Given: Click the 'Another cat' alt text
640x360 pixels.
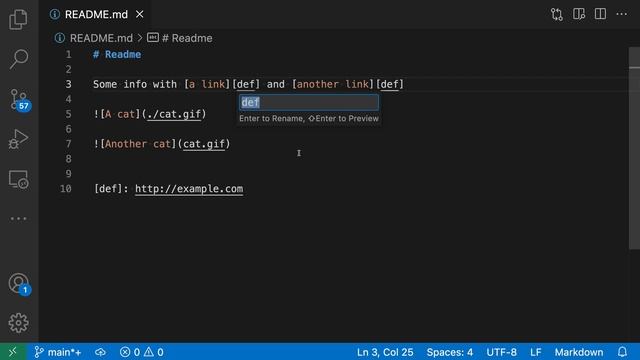Looking at the screenshot, I should [x=138, y=144].
